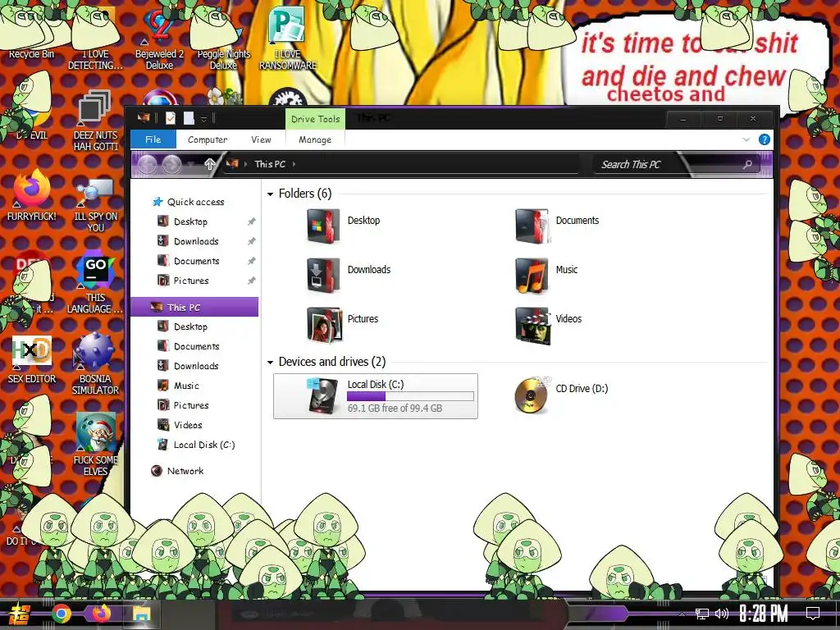Select the Recycle Bin desktop icon
The height and width of the screenshot is (630, 840).
(31, 32)
